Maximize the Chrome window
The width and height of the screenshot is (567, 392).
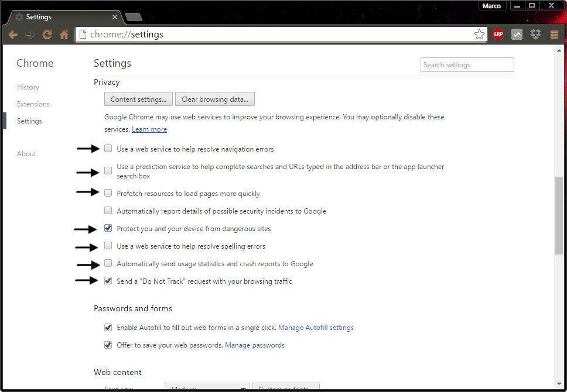tap(532, 6)
